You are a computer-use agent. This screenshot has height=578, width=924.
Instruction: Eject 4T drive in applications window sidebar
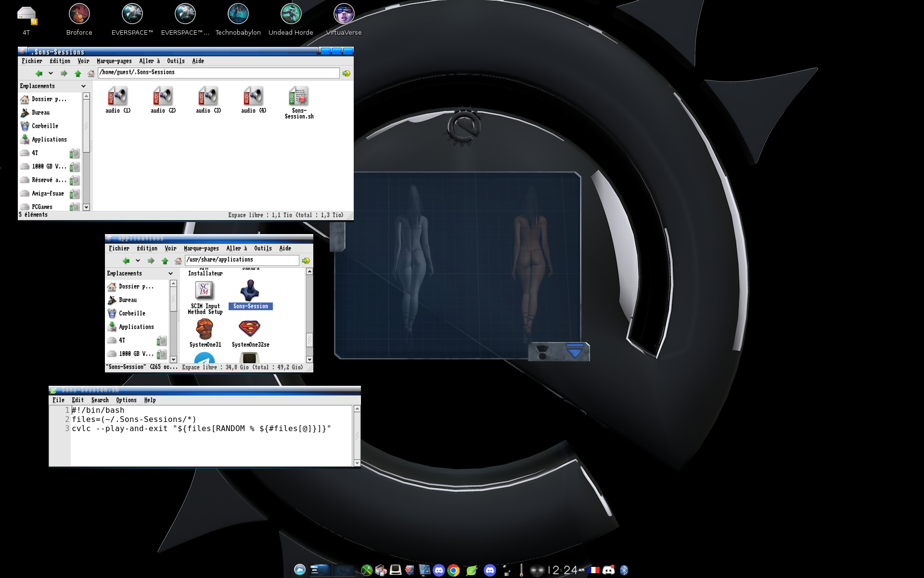(161, 341)
